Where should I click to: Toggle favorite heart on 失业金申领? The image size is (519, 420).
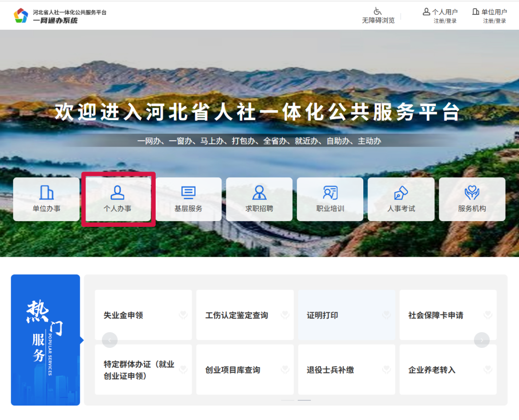point(183,315)
